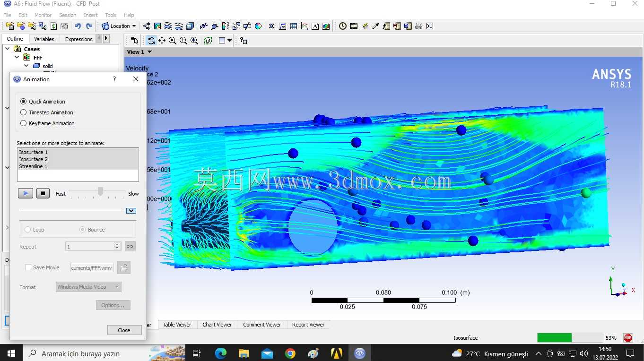
Task: Open the Insert menu
Action: pyautogui.click(x=91, y=15)
